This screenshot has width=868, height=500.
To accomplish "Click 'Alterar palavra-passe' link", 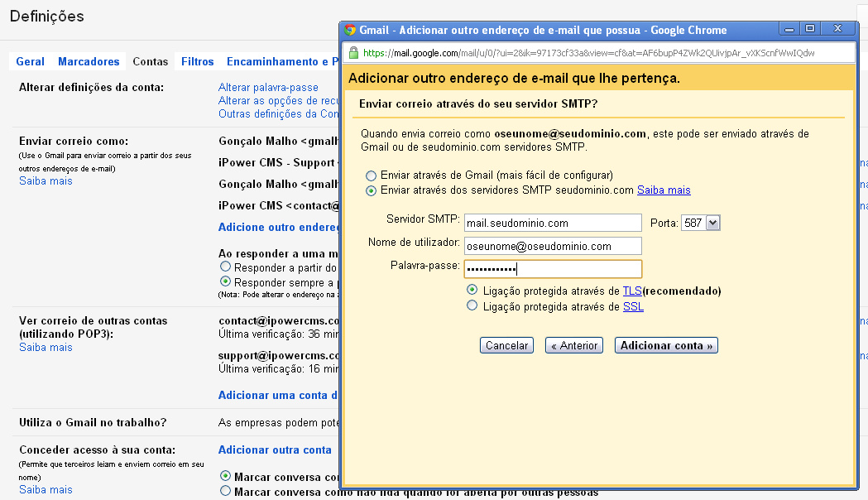I will click(268, 88).
